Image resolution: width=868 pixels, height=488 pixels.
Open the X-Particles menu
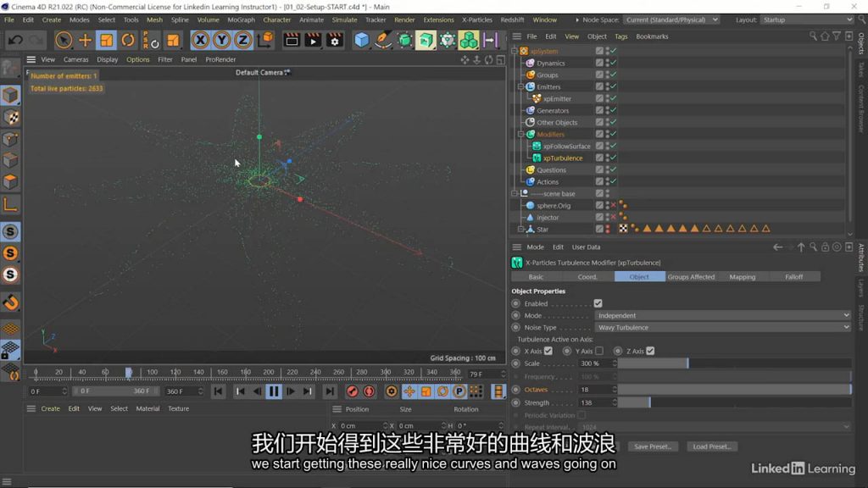click(x=476, y=20)
